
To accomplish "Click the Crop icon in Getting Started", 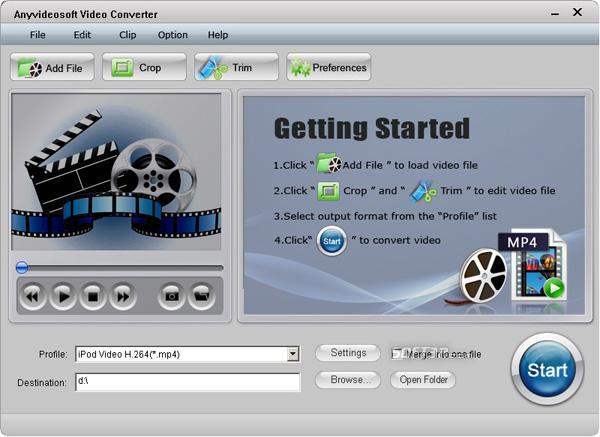I will (328, 191).
